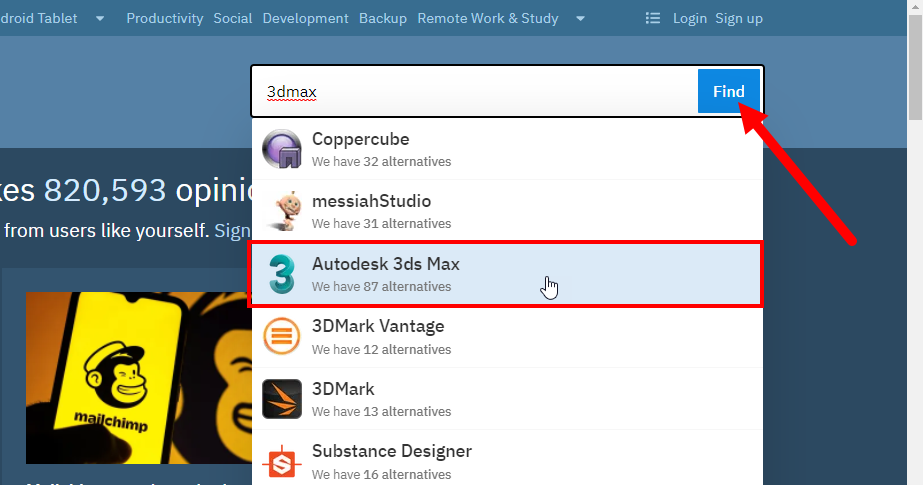The width and height of the screenshot is (923, 485).
Task: Click the Substance Designer icon
Action: [281, 461]
